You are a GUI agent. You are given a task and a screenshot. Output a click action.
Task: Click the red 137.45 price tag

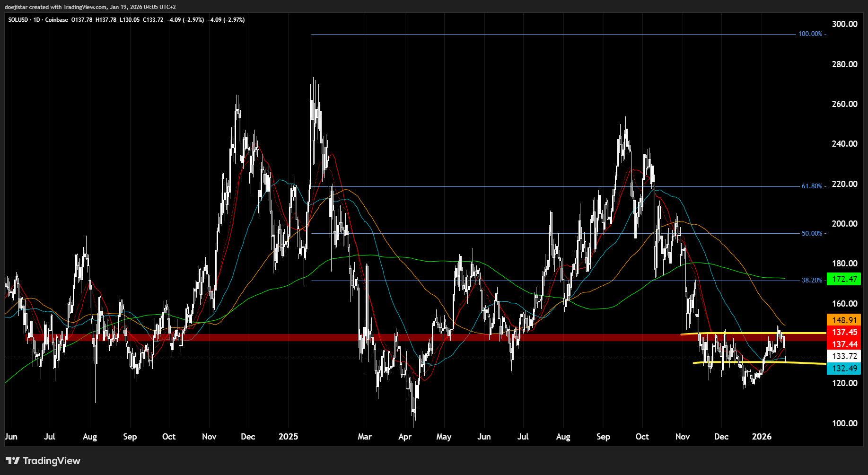pos(844,332)
